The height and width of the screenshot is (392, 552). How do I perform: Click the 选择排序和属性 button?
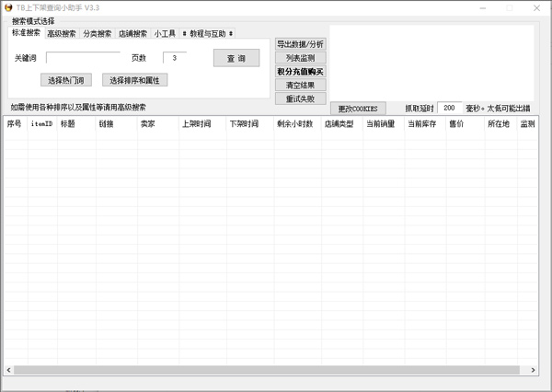click(135, 80)
